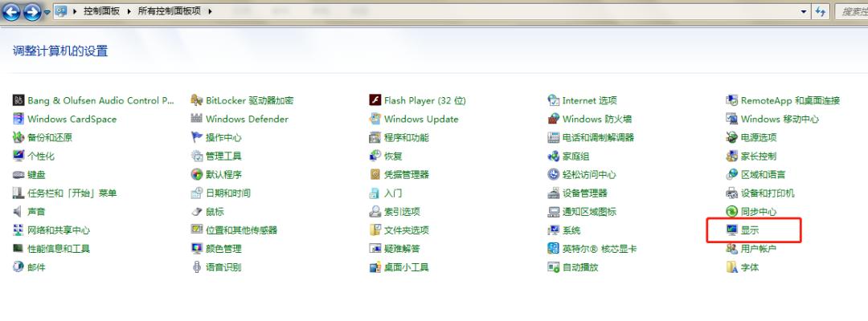Click the 用户帐户 icon

732,249
